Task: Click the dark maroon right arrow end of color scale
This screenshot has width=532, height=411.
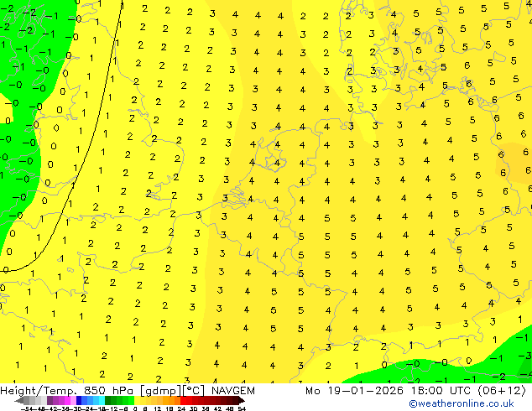Action: click(241, 400)
